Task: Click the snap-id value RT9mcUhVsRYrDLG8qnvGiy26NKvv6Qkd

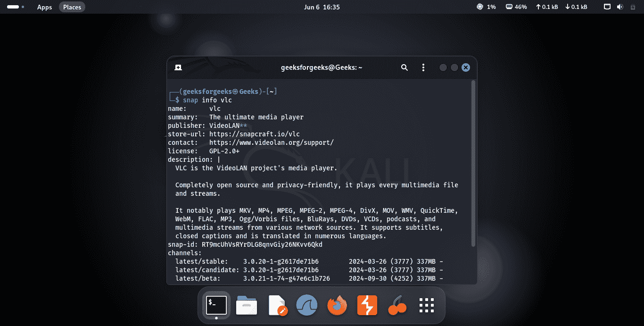Action: coord(262,244)
